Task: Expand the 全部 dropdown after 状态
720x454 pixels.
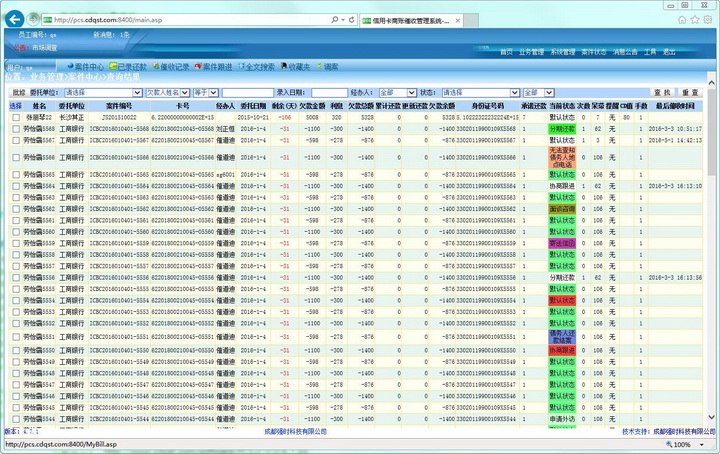Action: click(549, 93)
